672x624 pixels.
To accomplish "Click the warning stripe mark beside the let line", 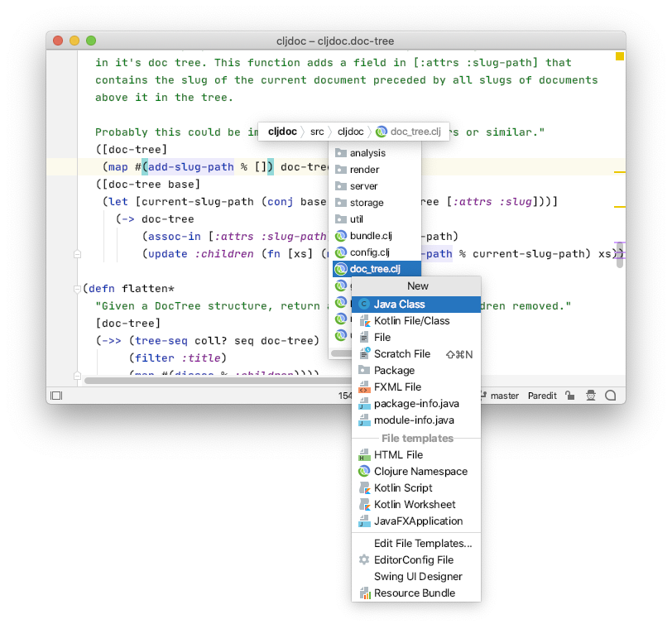I will pyautogui.click(x=620, y=207).
